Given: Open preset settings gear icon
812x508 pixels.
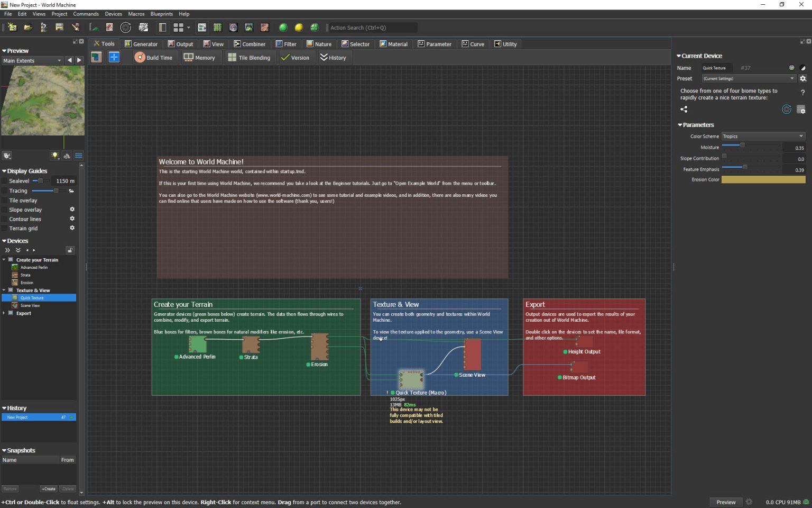Looking at the screenshot, I should tap(802, 78).
